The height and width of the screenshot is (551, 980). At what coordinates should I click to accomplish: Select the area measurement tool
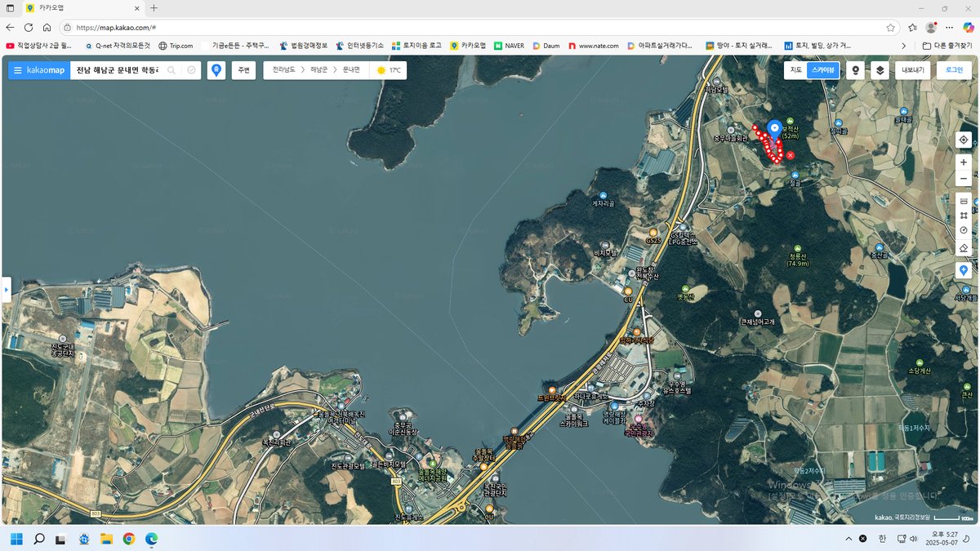964,216
